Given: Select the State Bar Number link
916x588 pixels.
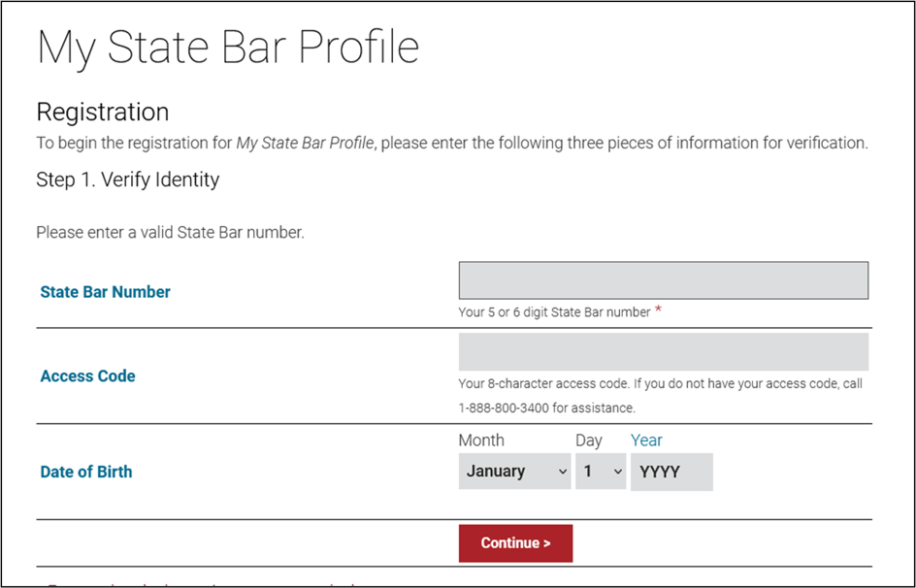Looking at the screenshot, I should coord(105,291).
